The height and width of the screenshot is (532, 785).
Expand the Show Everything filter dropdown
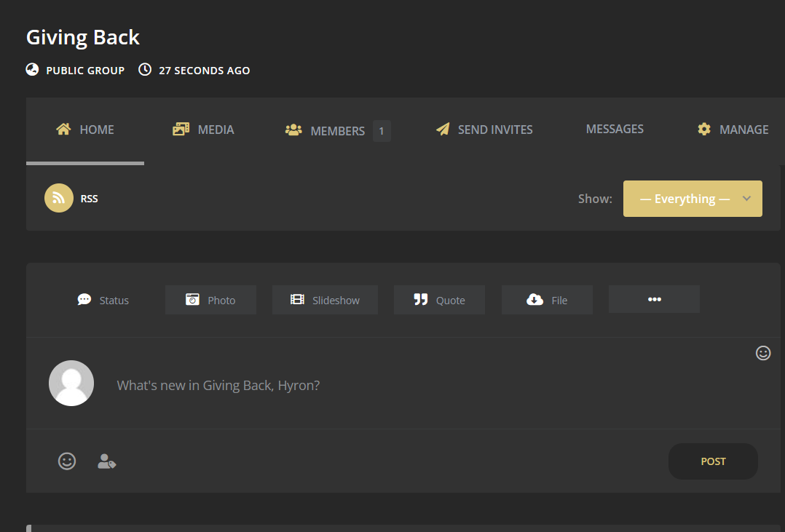[693, 199]
